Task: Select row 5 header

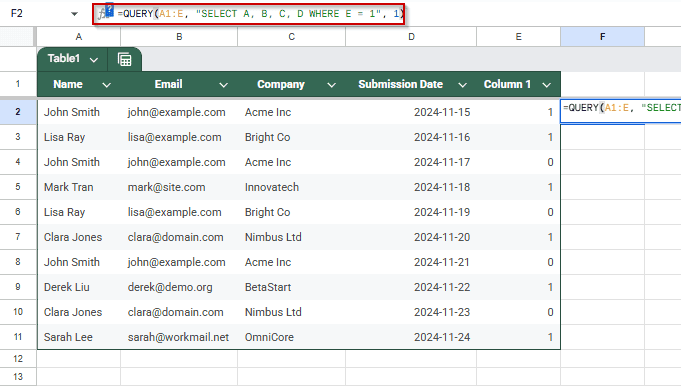Action: pyautogui.click(x=18, y=187)
